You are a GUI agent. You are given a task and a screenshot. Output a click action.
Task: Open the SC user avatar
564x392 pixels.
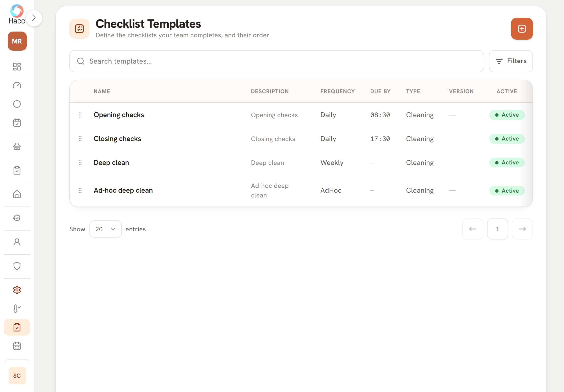[17, 376]
